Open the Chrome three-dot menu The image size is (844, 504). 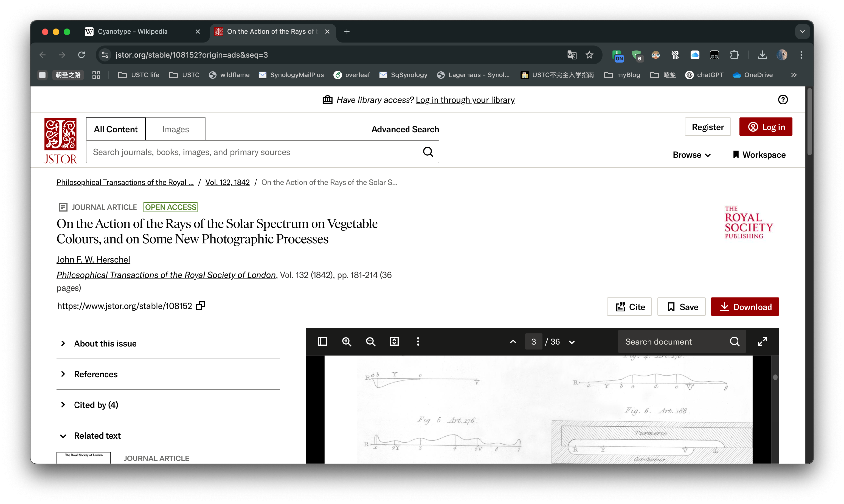[801, 55]
